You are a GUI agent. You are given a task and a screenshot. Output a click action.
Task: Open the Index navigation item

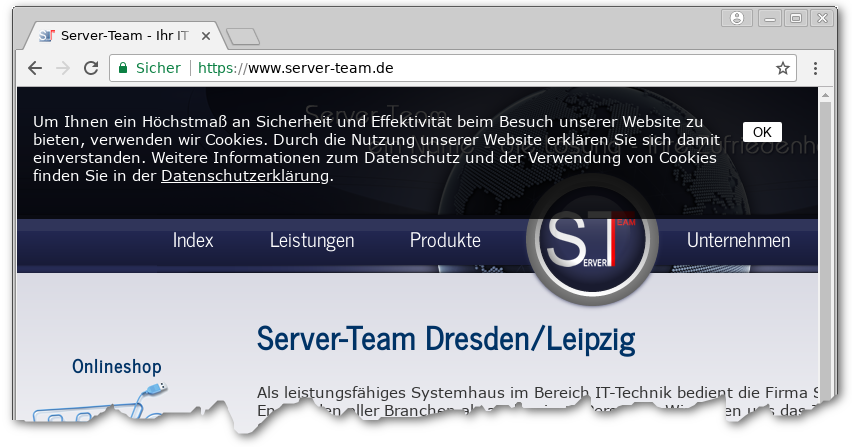tap(193, 240)
